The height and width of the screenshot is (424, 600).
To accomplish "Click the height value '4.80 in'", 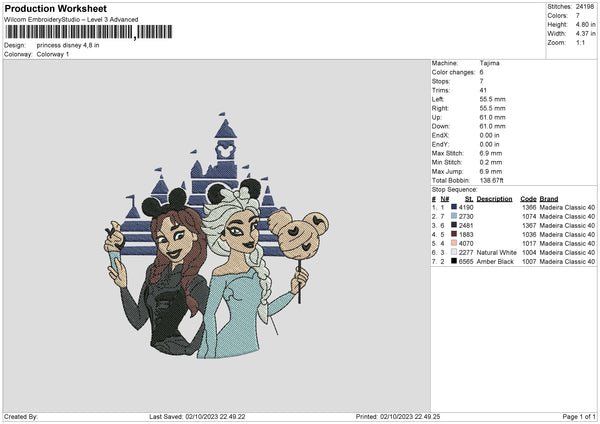I will [585, 24].
